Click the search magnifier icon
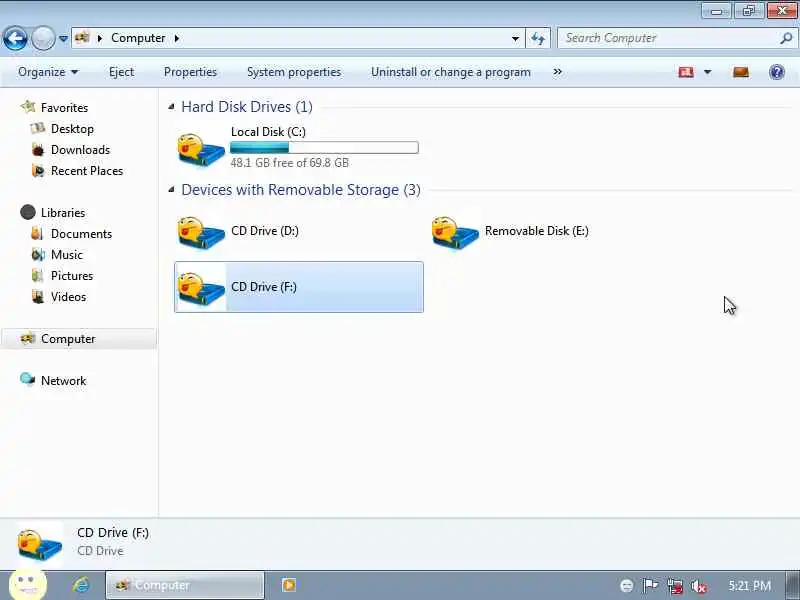 tap(786, 38)
